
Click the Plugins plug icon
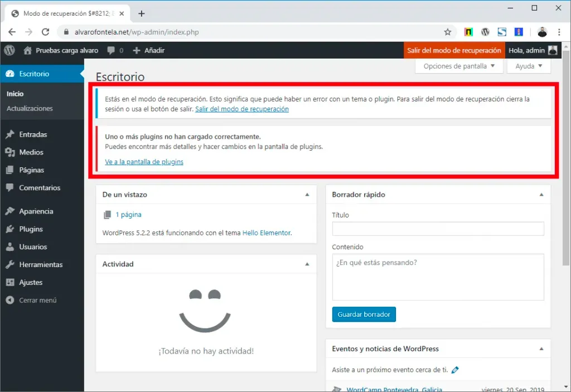point(10,229)
